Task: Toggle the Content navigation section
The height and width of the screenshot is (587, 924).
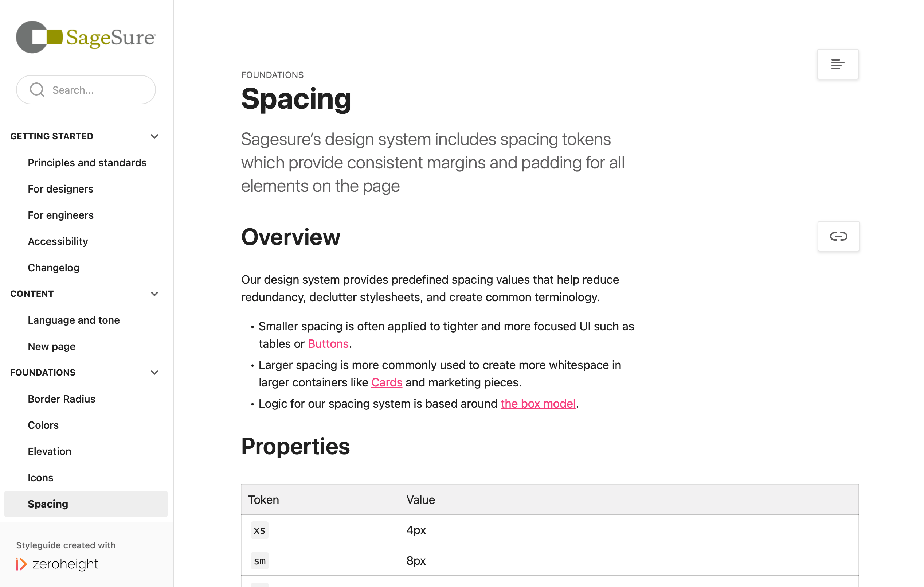Action: 153,294
